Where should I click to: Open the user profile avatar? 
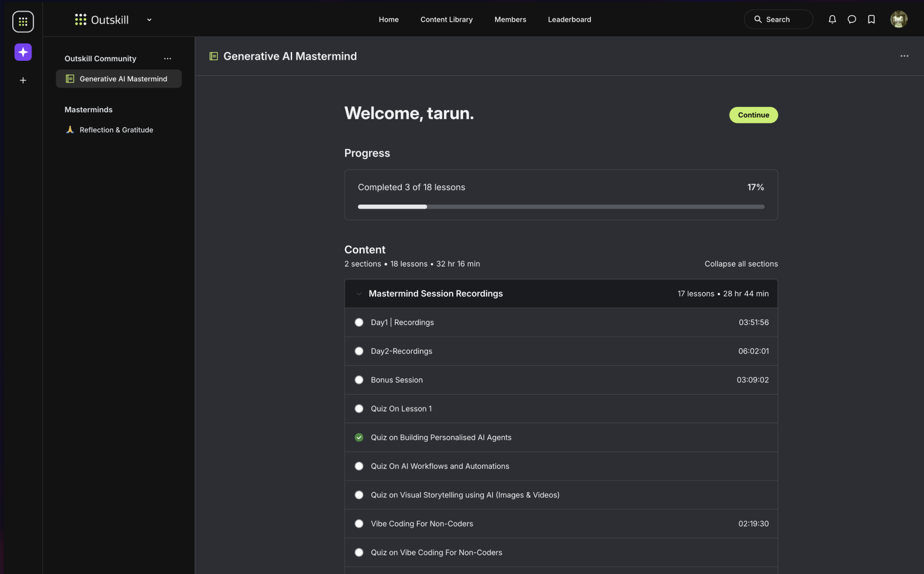pos(899,19)
